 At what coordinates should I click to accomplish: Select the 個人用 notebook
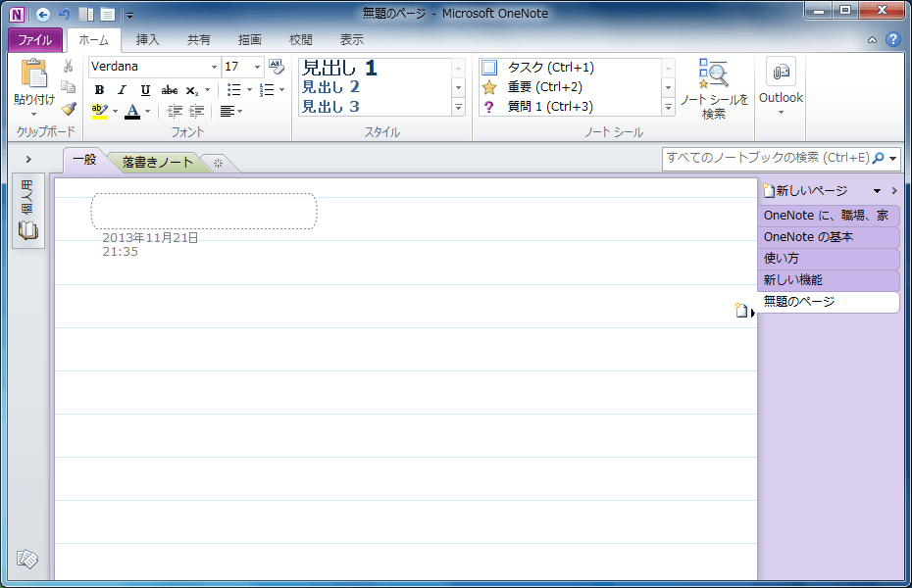(x=27, y=211)
